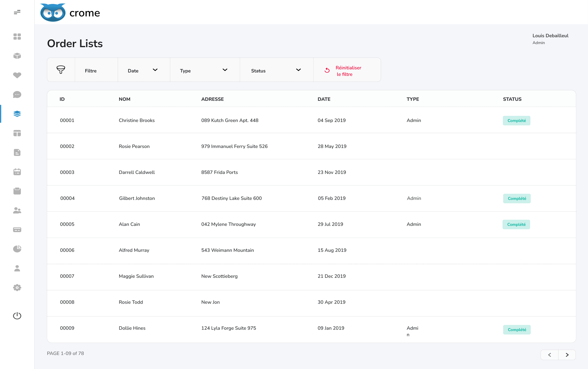The image size is (588, 369).
Task: Go to previous page arrow
Action: tap(549, 355)
